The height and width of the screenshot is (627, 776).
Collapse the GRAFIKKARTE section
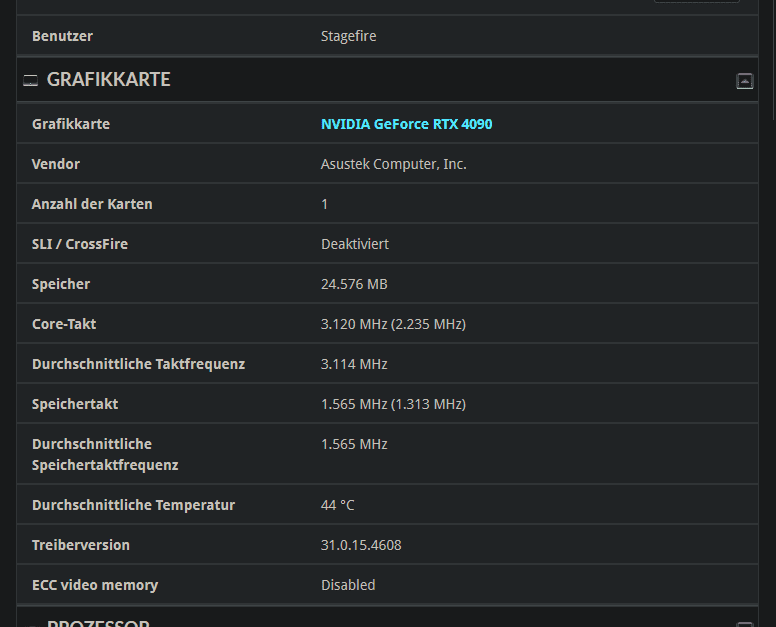(744, 81)
